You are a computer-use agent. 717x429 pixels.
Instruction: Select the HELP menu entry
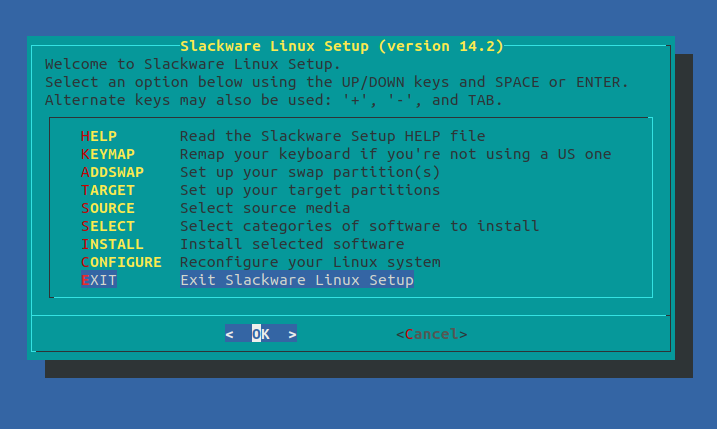tap(98, 136)
